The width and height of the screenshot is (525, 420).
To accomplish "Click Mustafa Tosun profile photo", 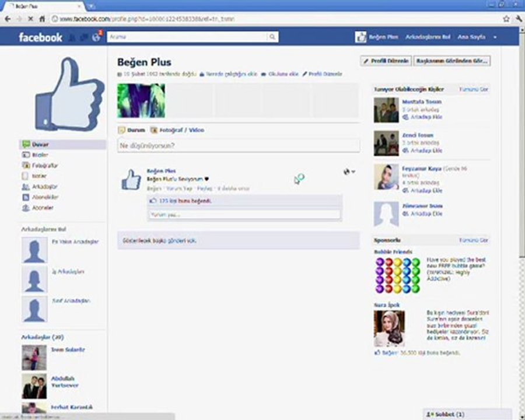I will click(x=386, y=110).
